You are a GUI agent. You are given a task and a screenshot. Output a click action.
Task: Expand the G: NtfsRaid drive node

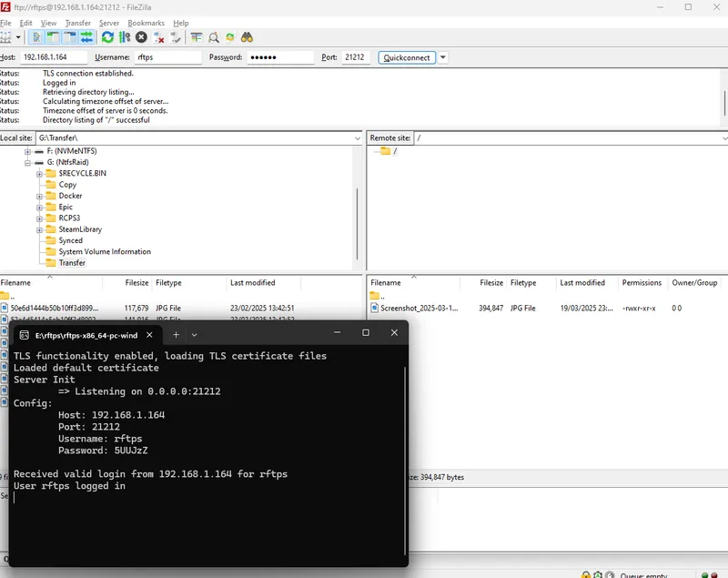[x=27, y=163]
